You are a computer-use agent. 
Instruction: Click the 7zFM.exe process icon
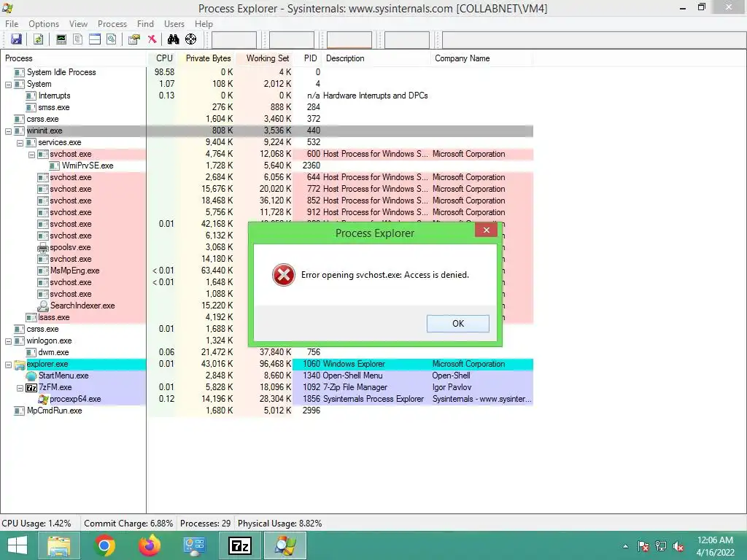pyautogui.click(x=31, y=388)
